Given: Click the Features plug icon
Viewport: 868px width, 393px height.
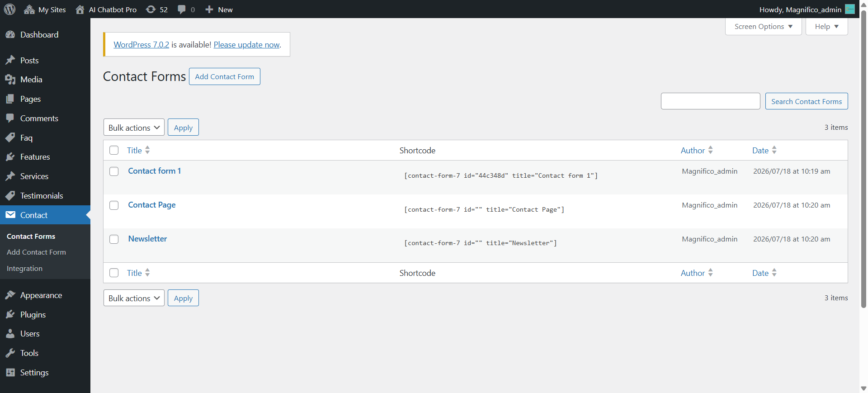Looking at the screenshot, I should tap(10, 157).
